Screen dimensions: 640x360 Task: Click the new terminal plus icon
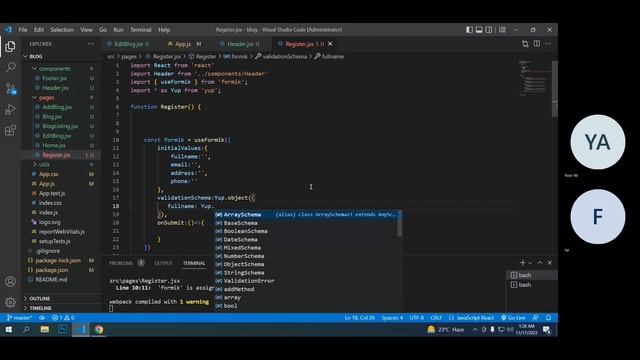523,263
